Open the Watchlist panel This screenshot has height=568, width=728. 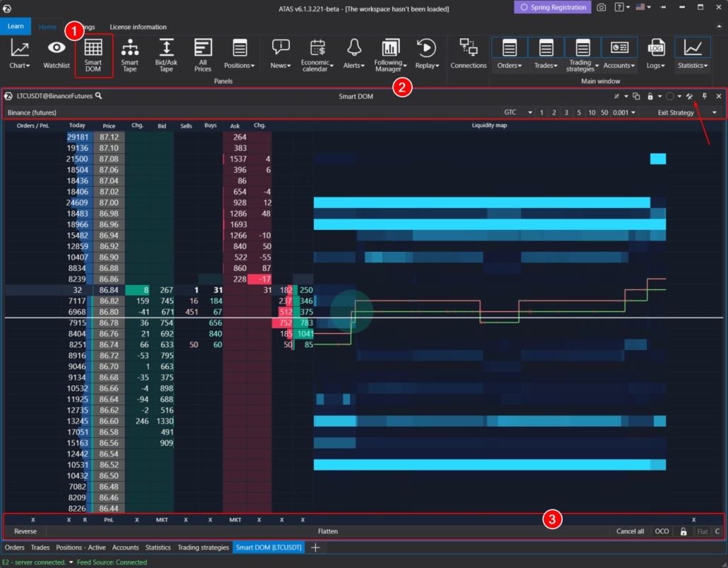[x=56, y=55]
